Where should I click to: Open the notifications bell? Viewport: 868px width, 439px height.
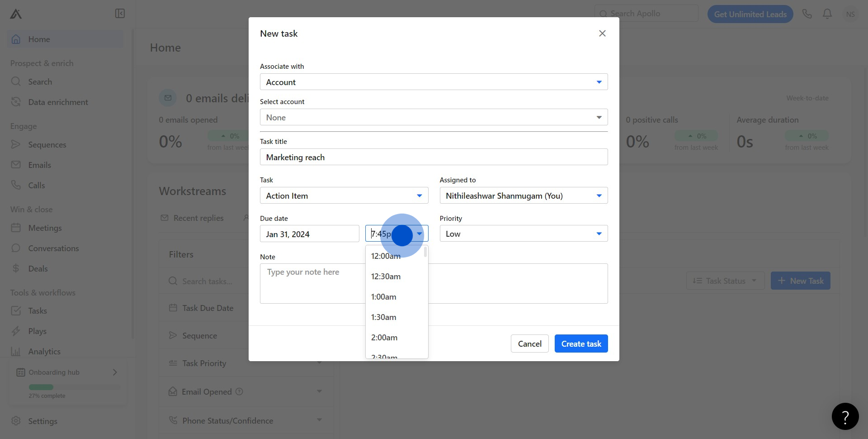tap(827, 14)
